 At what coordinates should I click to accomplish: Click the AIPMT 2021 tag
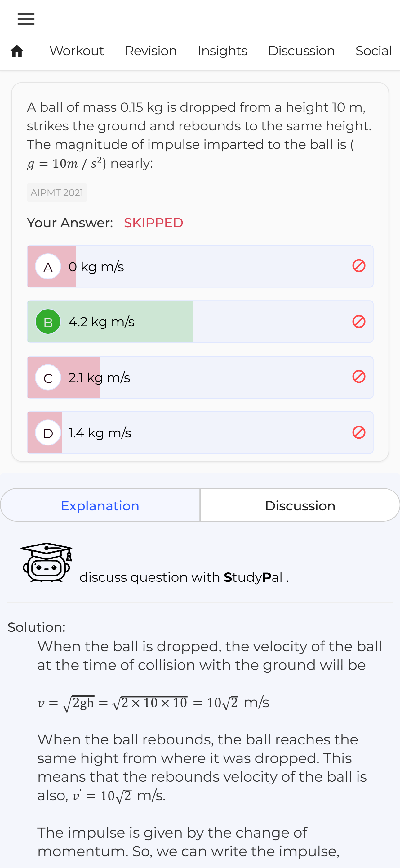[57, 193]
